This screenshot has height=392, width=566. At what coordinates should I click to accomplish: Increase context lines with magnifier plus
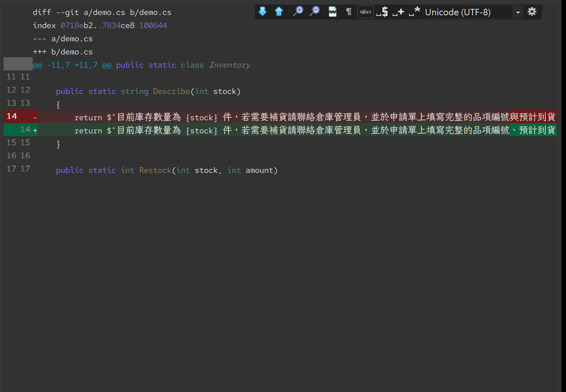tap(298, 12)
